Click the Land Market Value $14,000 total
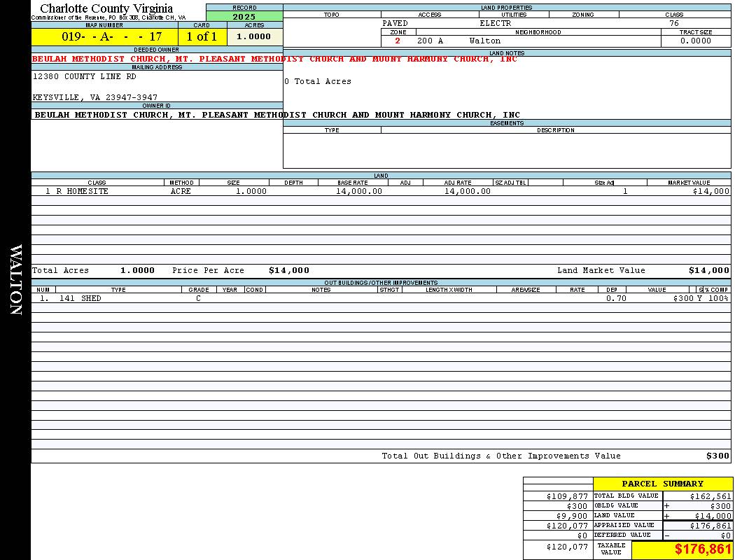 point(708,270)
